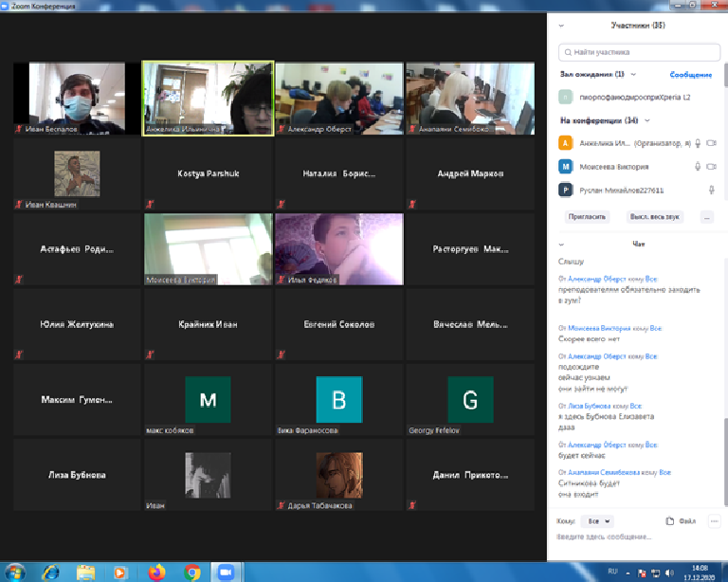Attach a file using the Файл icon

point(682,520)
